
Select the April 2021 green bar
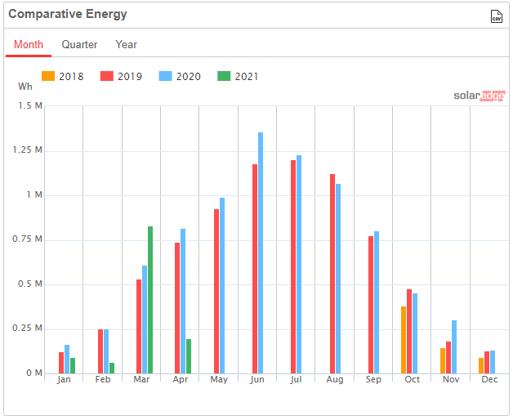click(189, 356)
